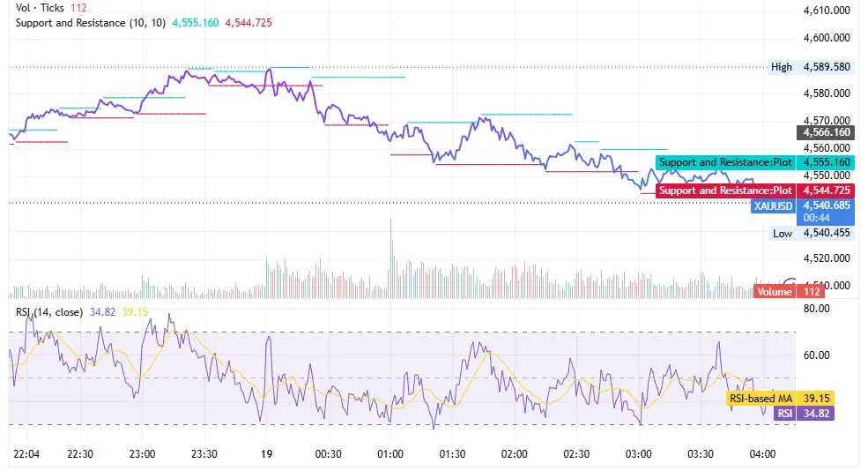Screen dimensions: 868x471
Task: Click the purple 34.82 RSI legend value
Action: [102, 312]
